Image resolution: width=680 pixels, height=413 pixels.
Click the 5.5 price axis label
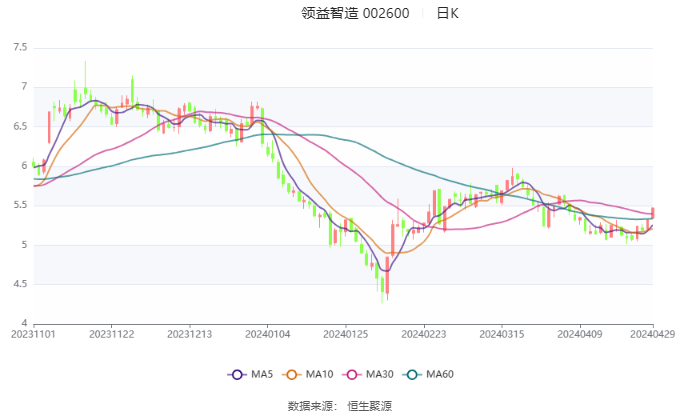[19, 206]
